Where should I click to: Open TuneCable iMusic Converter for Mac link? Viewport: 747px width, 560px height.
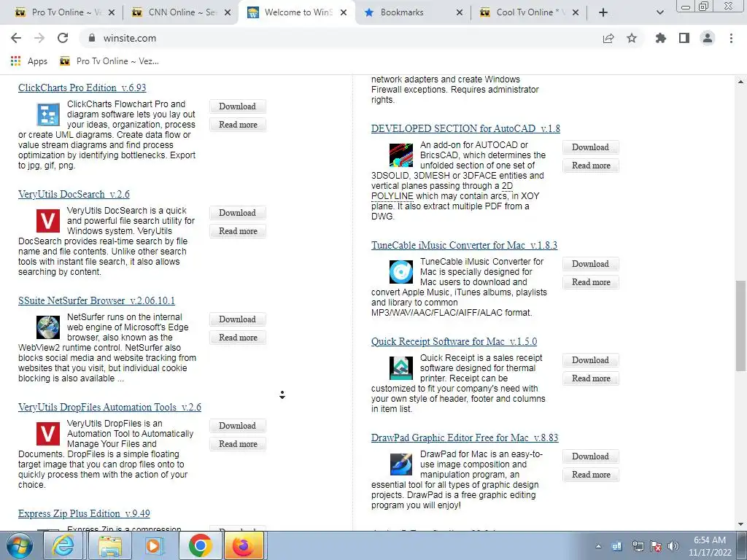tap(464, 245)
